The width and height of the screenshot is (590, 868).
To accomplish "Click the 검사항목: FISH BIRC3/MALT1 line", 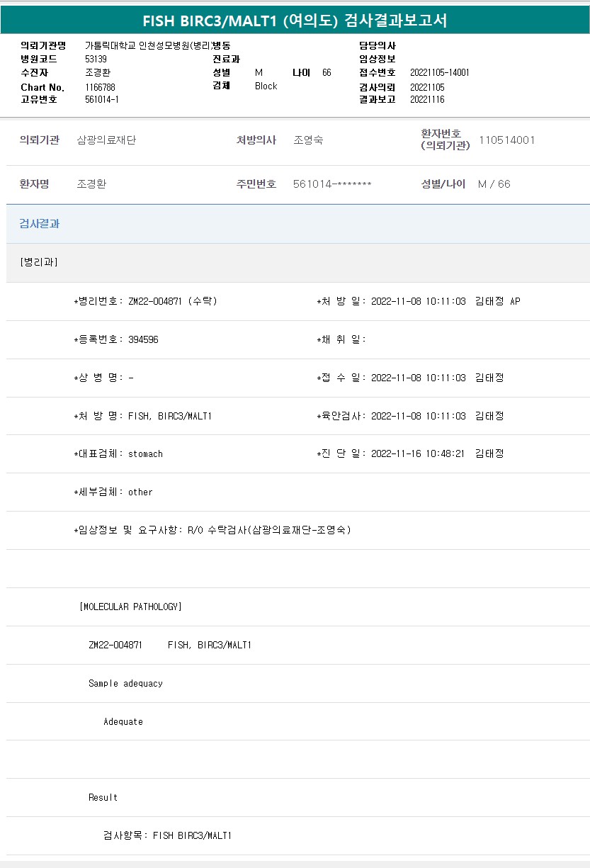I will click(x=167, y=835).
